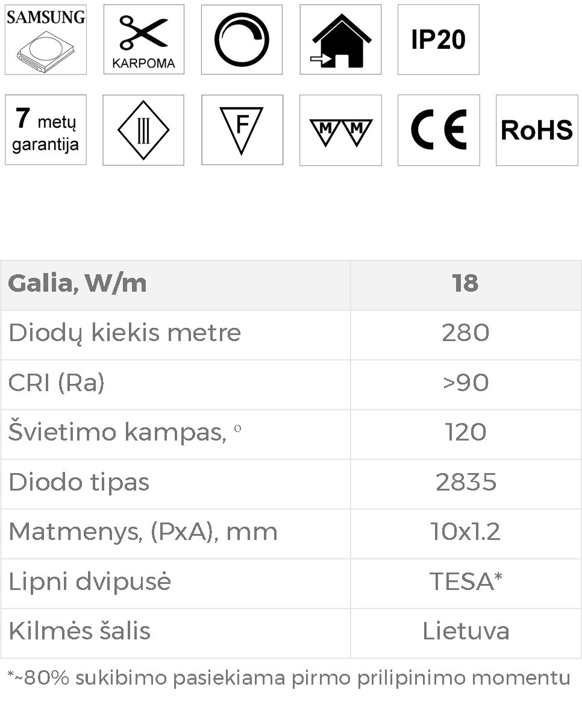The height and width of the screenshot is (728, 582).
Task: Select the CRI (Ra) value >90
Action: 466,383
